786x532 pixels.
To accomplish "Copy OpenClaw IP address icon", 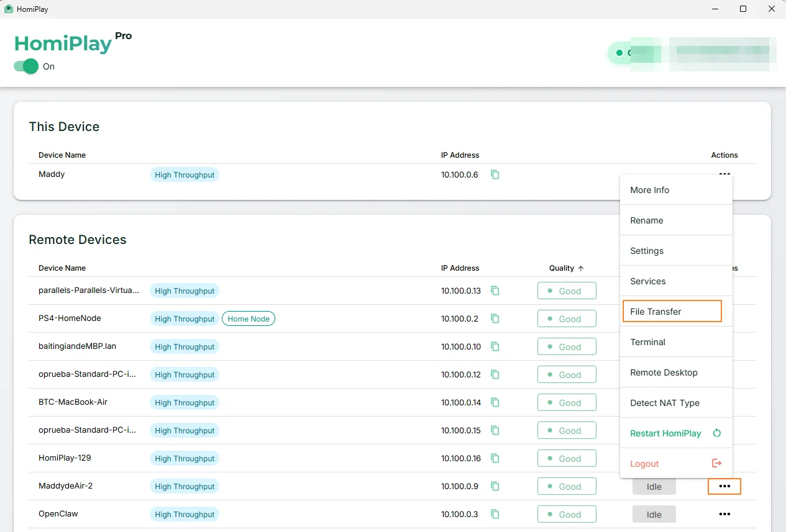I will coord(495,514).
